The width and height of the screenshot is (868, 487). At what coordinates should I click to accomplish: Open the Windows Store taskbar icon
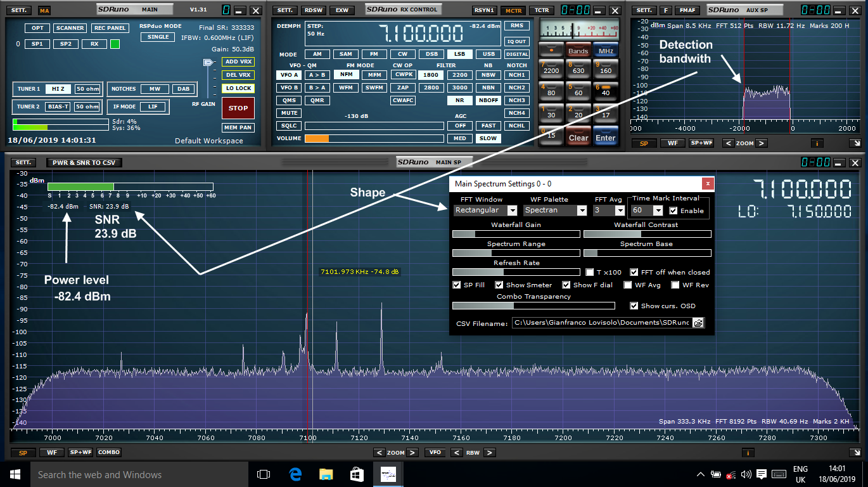357,474
